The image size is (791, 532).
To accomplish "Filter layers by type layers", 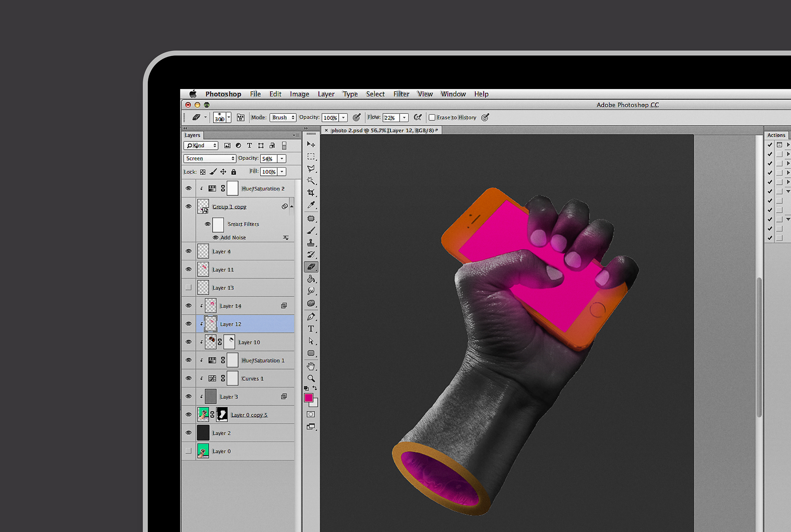I will (249, 145).
